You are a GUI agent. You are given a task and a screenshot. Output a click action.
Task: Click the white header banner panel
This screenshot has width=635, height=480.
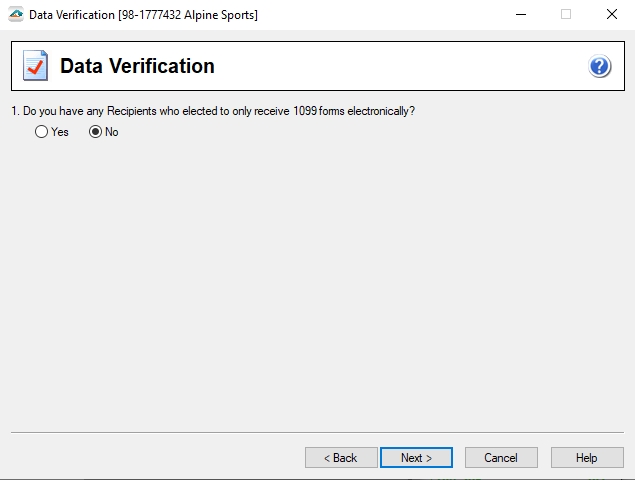pos(400,67)
